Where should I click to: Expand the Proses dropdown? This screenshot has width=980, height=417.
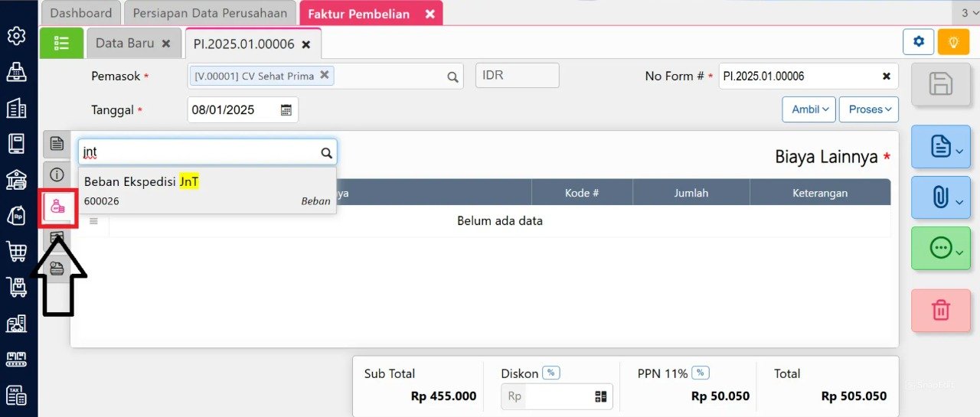(x=869, y=109)
